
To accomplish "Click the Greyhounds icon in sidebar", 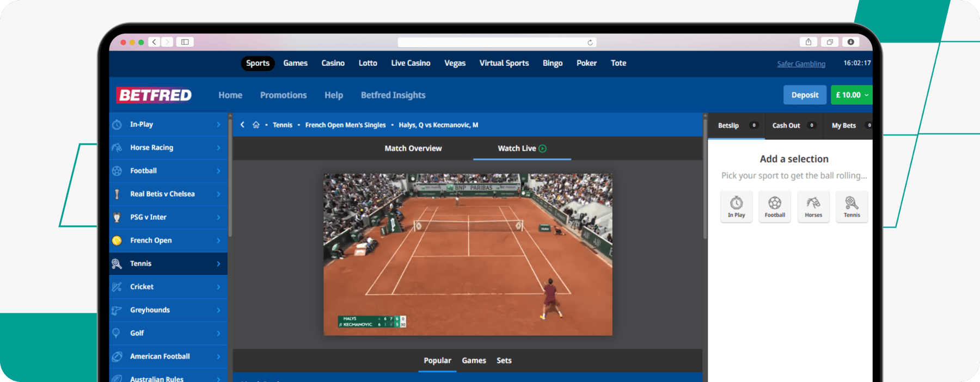I will click(117, 310).
